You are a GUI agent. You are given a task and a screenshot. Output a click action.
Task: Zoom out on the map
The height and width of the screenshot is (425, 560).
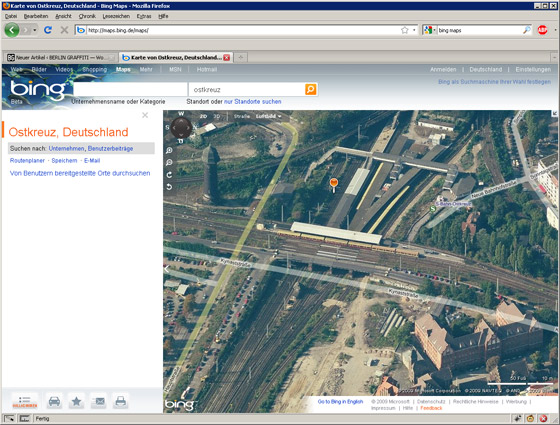pyautogui.click(x=169, y=162)
